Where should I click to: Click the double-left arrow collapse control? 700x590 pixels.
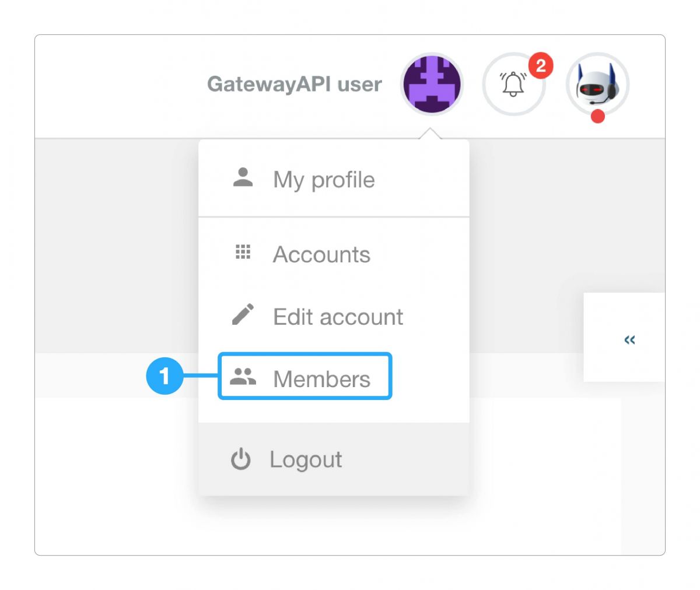pyautogui.click(x=629, y=340)
